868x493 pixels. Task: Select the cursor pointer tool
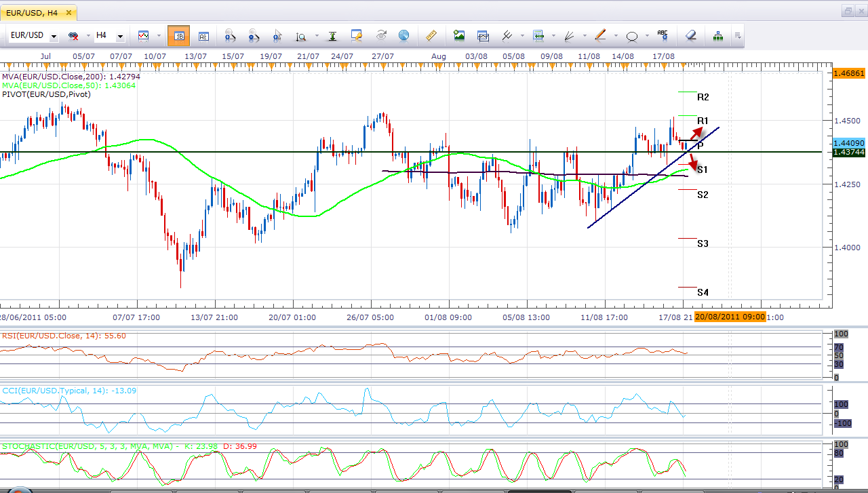(x=277, y=36)
